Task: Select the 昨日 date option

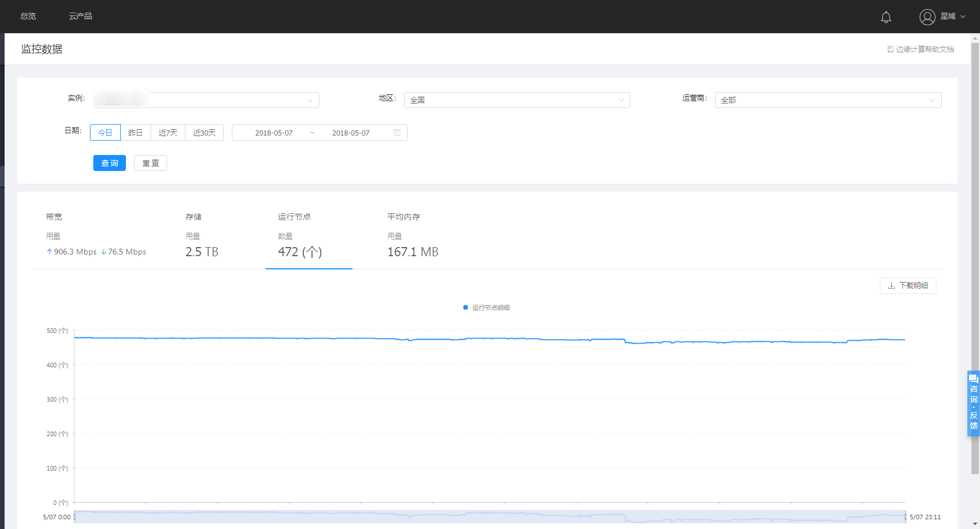Action: (x=136, y=133)
